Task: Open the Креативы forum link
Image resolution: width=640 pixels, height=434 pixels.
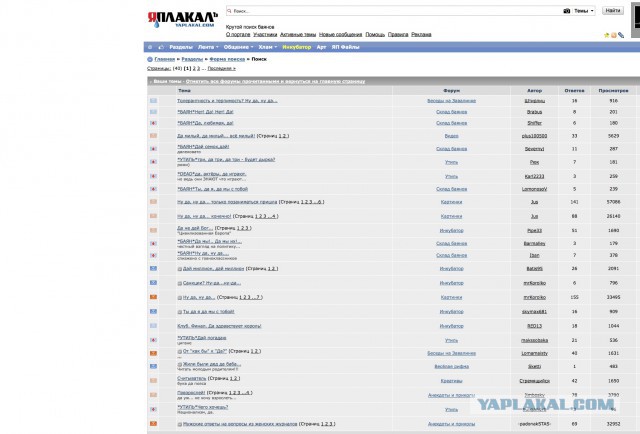Action: coord(451,381)
